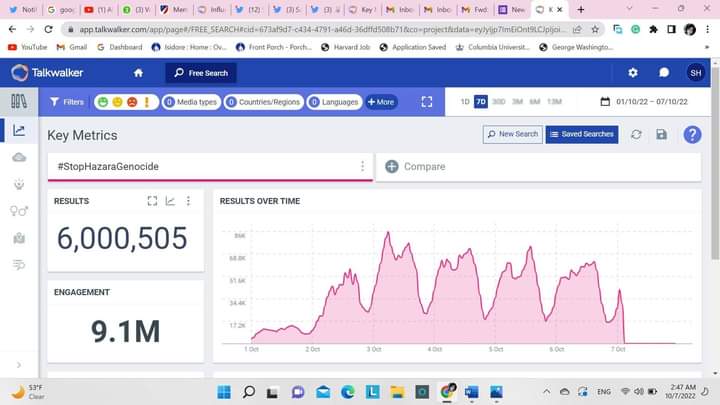Open the browser extensions puzzle icon
This screenshot has height=405, width=720.
tap(653, 29)
